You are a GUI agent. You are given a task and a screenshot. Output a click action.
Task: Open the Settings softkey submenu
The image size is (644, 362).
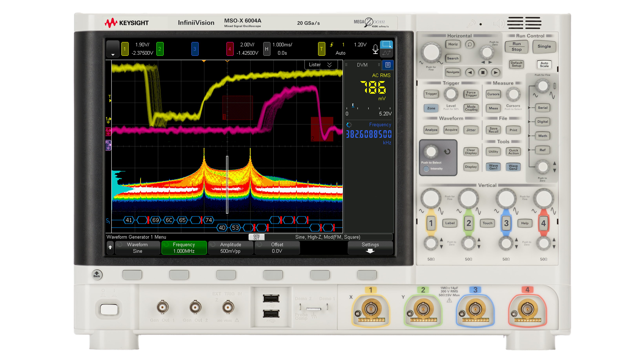[370, 247]
